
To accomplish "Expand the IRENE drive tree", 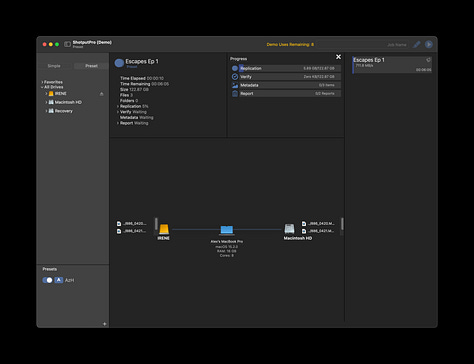I will (x=46, y=94).
